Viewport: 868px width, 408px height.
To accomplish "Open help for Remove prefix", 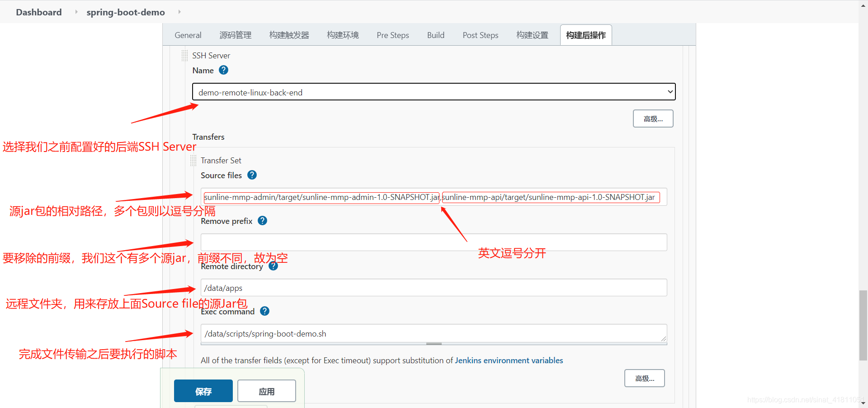I will (262, 221).
